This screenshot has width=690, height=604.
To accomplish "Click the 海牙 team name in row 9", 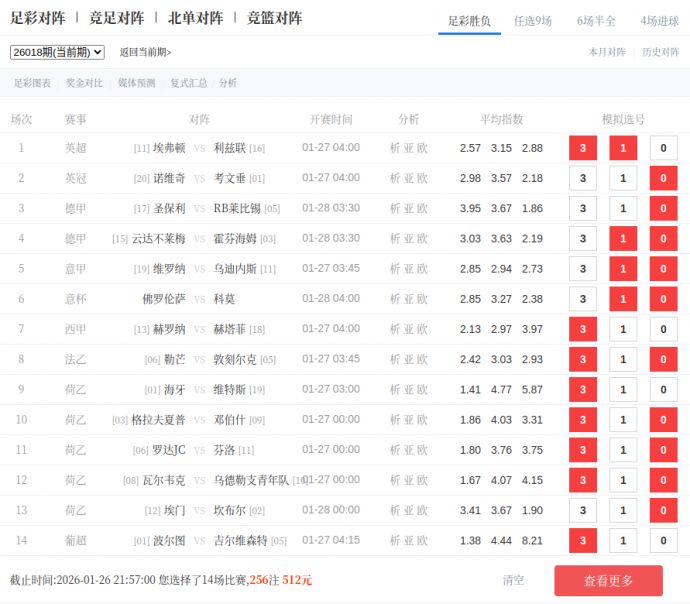I will 174,390.
